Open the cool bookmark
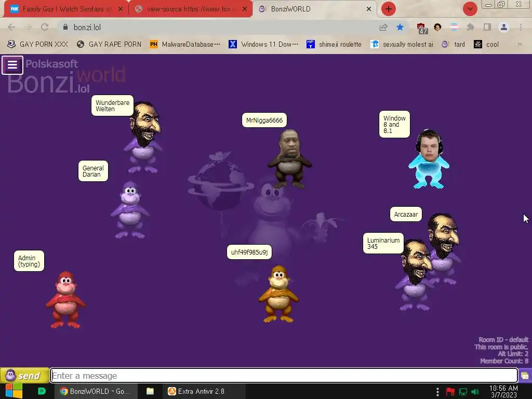The width and height of the screenshot is (532, 399). click(486, 44)
